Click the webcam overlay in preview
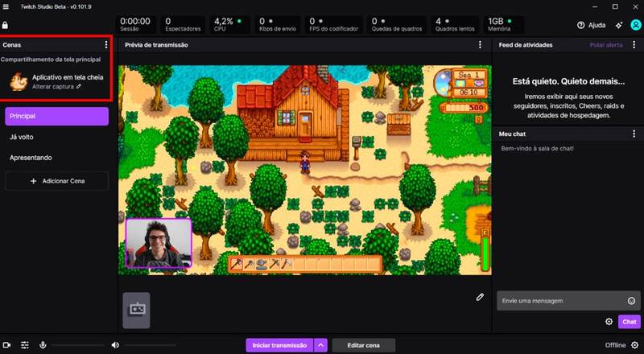This screenshot has width=644, height=354. click(x=159, y=243)
